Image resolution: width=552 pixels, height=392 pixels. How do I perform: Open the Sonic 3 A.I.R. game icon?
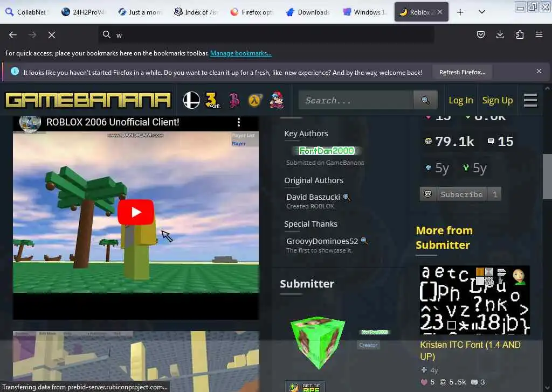point(212,100)
